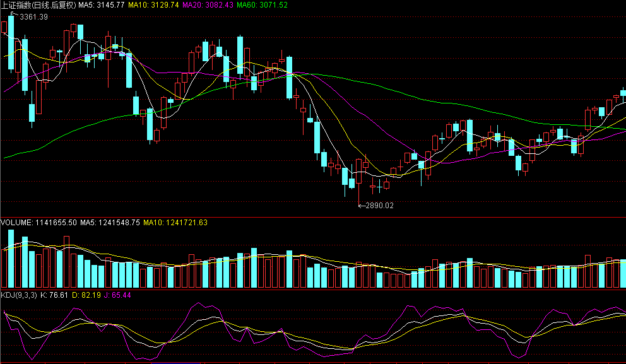Click yellow volume MA10: 1241721.63 value
626x364 pixels.
pos(175,222)
